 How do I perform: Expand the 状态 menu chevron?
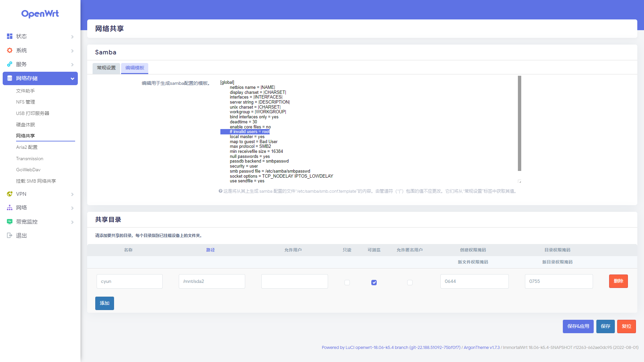click(72, 37)
